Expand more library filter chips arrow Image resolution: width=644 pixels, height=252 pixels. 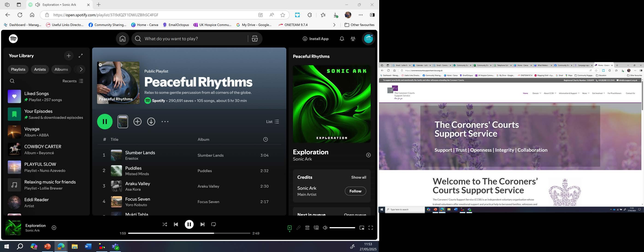(81, 69)
